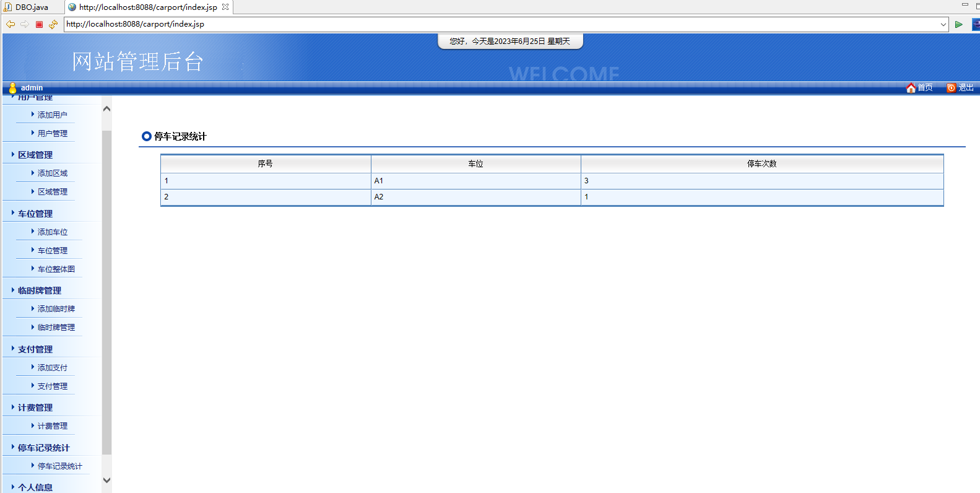Click the home icon beside 首页
The width and height of the screenshot is (980, 493).
pos(911,87)
